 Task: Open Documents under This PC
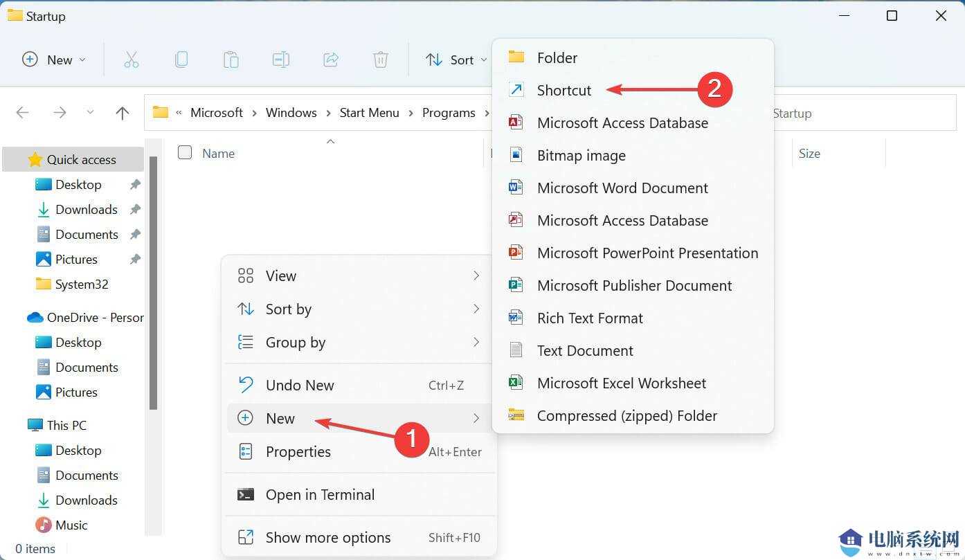[x=87, y=476]
